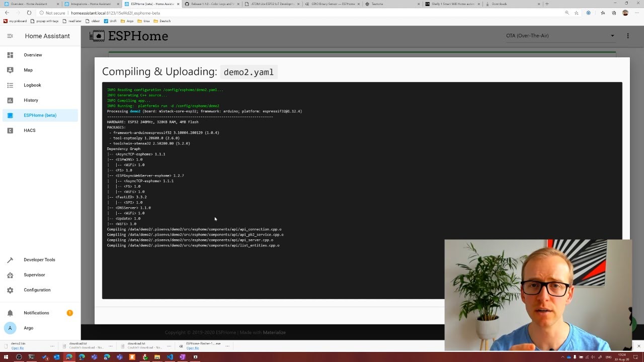Click the Materialize footer link

tap(274, 332)
